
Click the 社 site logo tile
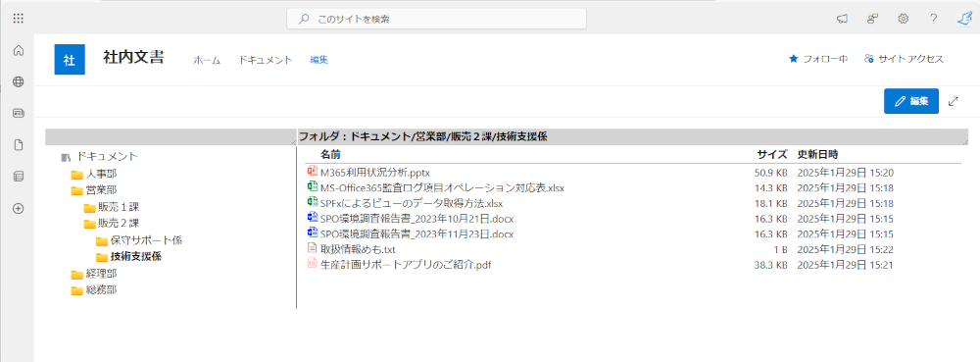point(70,60)
